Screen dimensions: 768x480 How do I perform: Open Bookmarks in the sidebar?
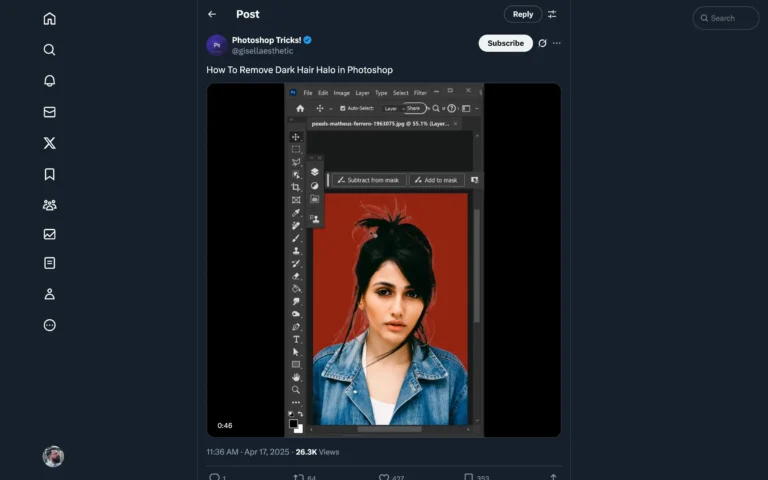click(x=49, y=174)
